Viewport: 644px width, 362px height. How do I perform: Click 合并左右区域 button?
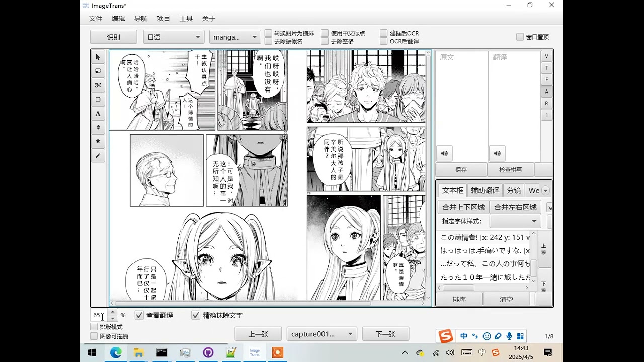coord(515,207)
